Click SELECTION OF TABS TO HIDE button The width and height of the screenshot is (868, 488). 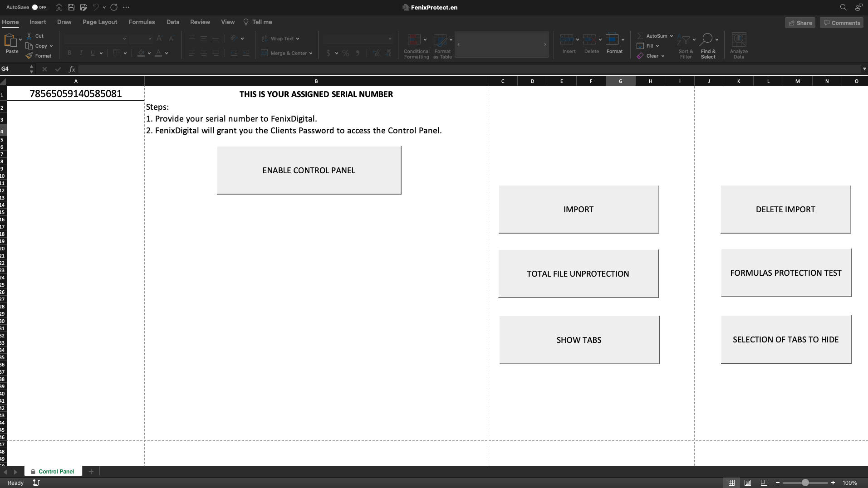click(786, 340)
